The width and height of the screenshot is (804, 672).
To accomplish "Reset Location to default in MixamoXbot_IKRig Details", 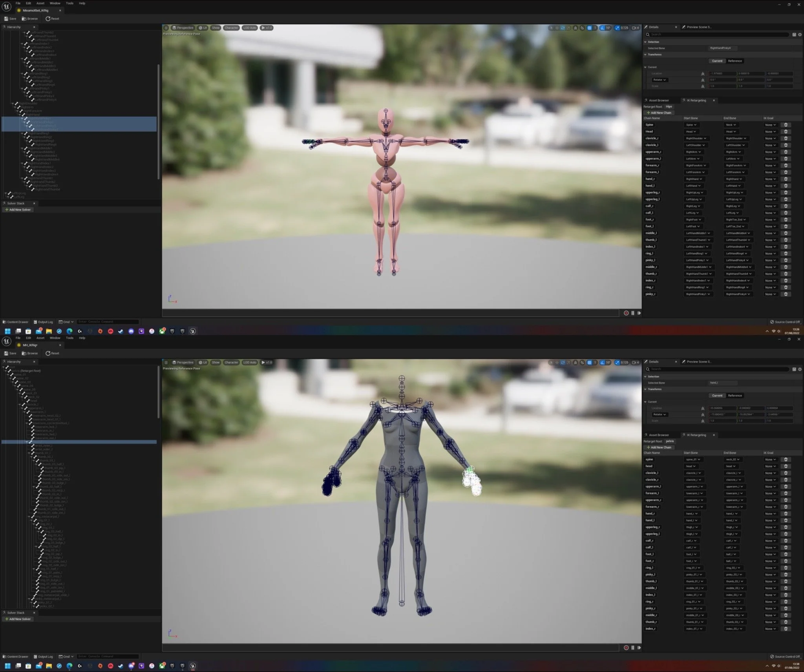I will point(703,73).
